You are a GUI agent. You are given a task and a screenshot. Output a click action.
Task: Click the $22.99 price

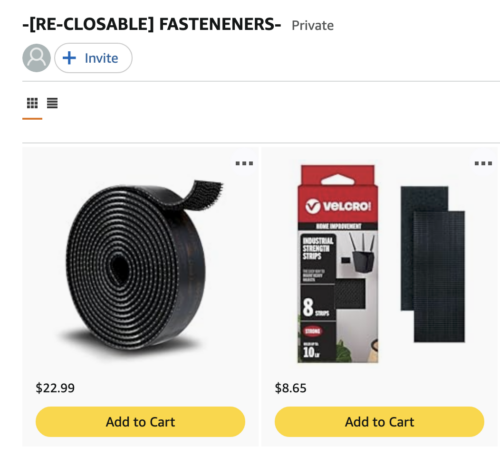click(55, 388)
